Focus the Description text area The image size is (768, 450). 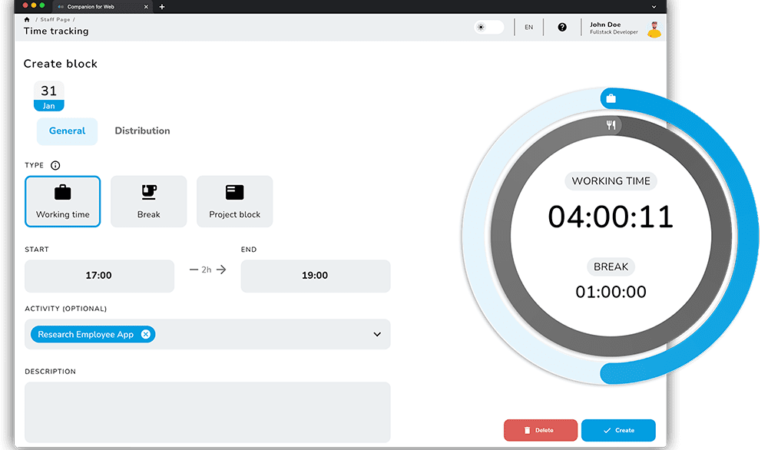tap(208, 412)
